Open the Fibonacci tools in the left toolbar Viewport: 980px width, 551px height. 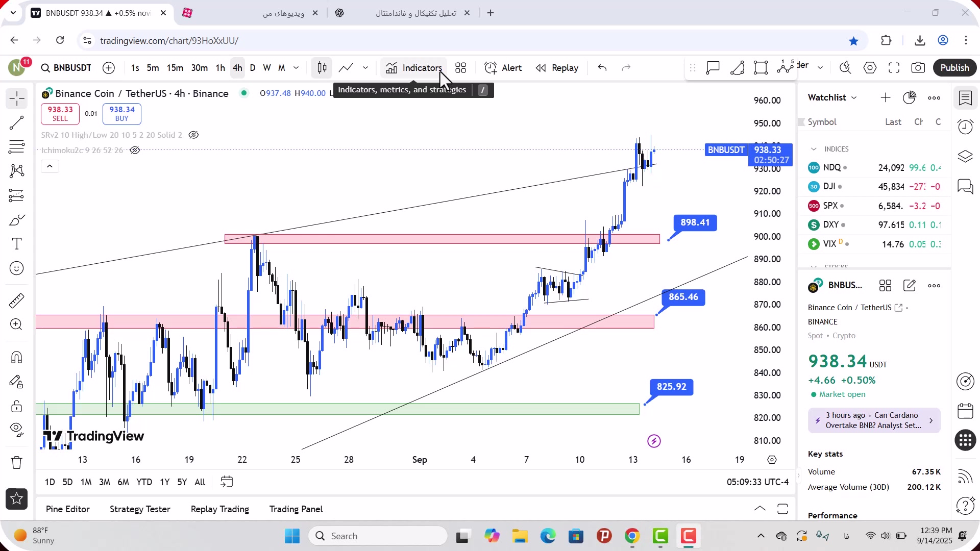(17, 147)
